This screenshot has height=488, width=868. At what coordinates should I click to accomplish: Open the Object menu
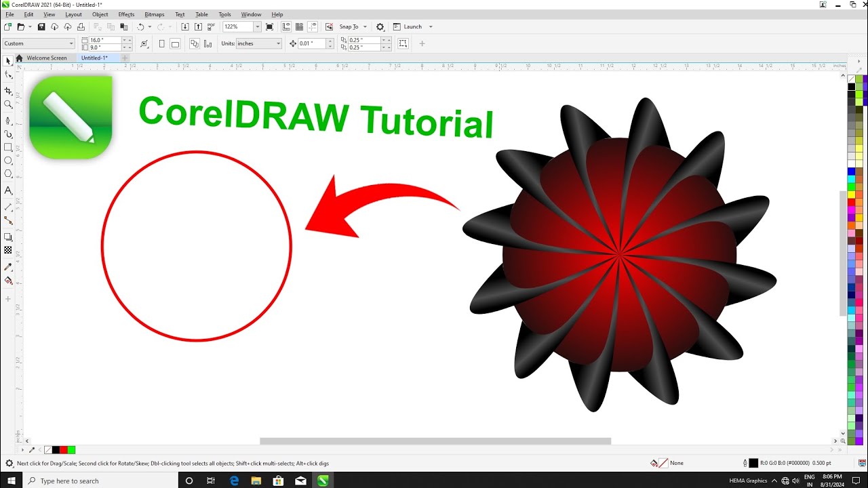100,14
